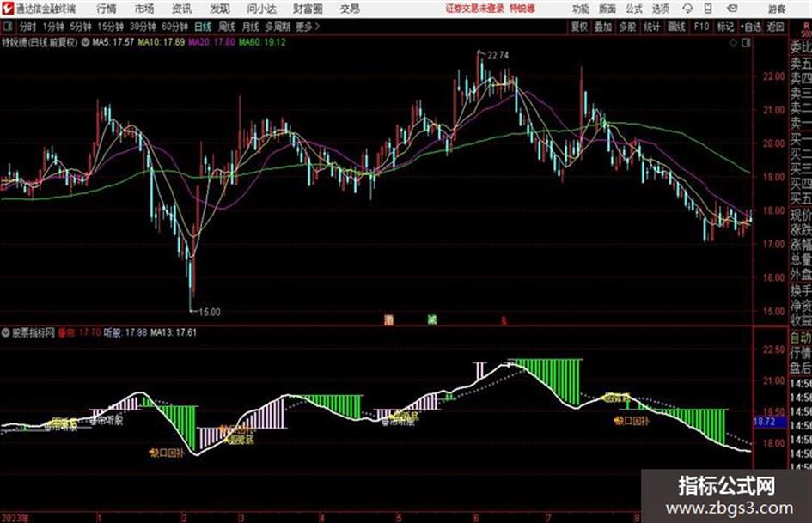Open the 行情 menu
Screen dimensions: 812x523
(x=107, y=9)
